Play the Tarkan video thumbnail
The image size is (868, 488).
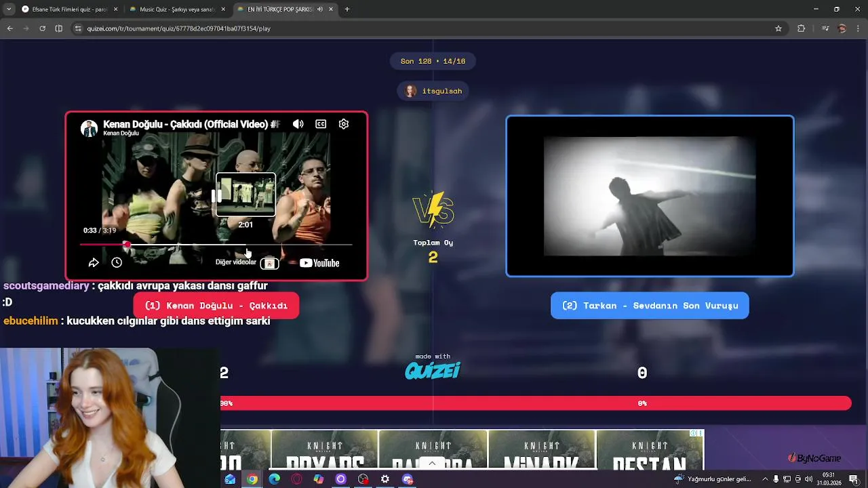click(650, 197)
